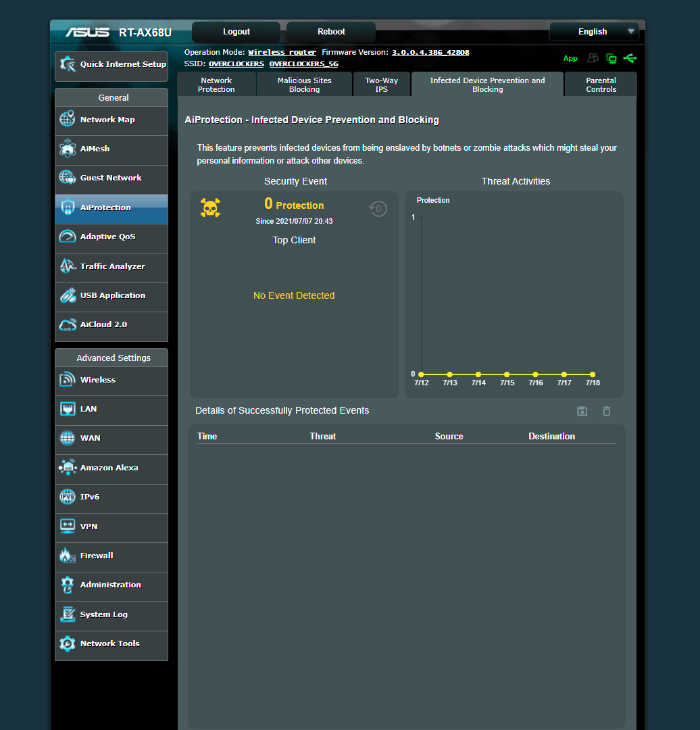Open the Network Map menu item
Image resolution: width=700 pixels, height=730 pixels.
pyautogui.click(x=111, y=120)
